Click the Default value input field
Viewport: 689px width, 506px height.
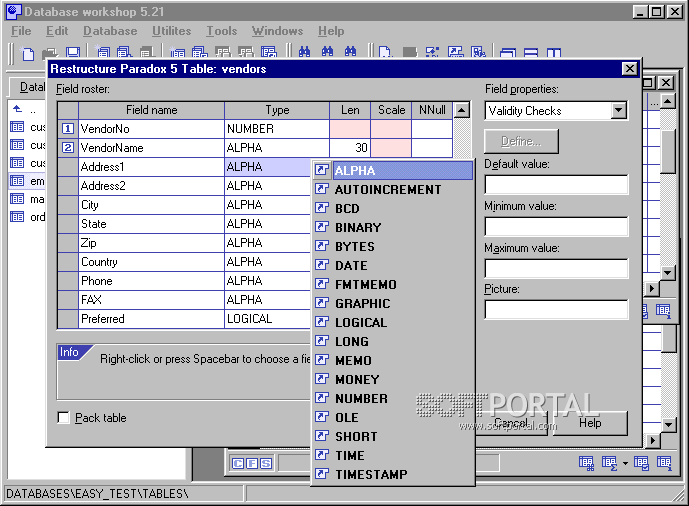556,184
